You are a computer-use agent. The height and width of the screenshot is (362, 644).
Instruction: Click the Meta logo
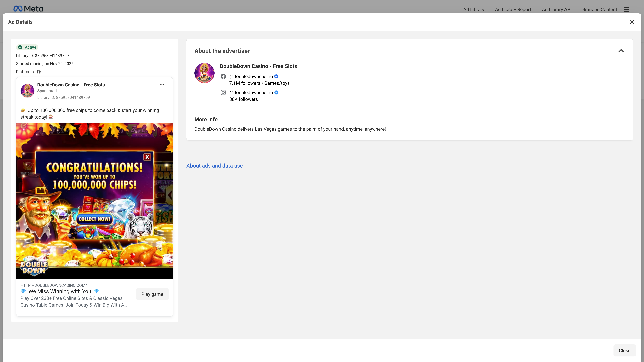28,9
